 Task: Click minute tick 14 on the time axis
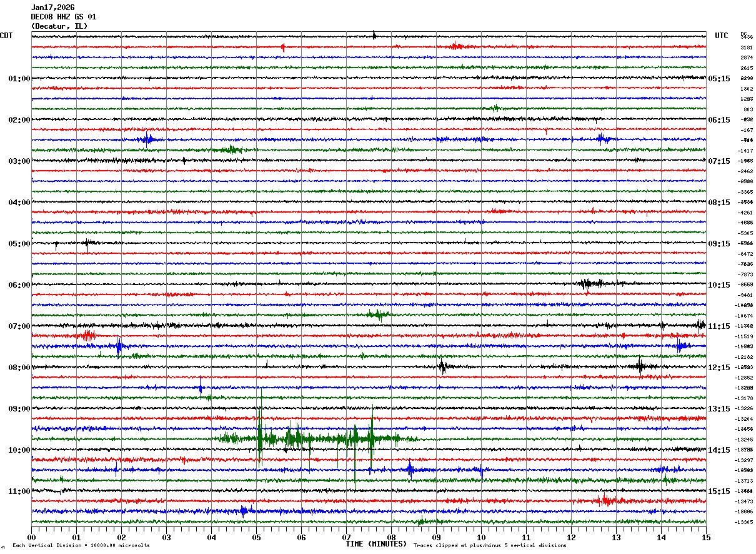(661, 537)
